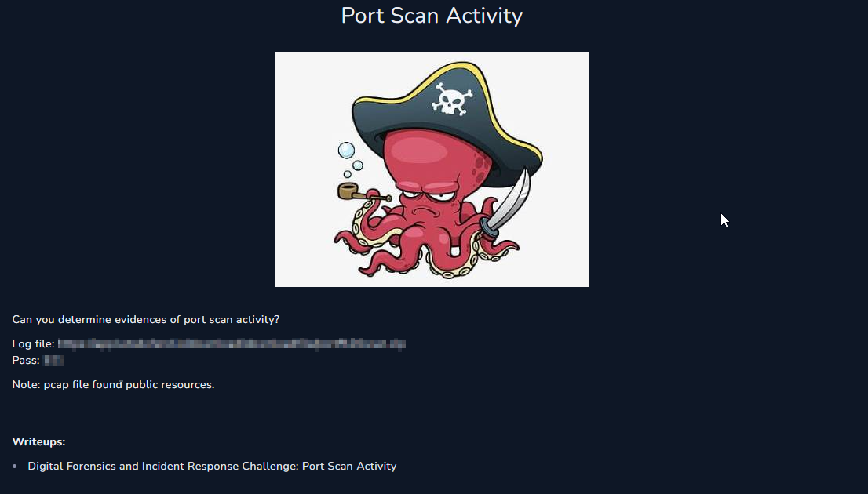
Task: Click the pcap file note text
Action: (x=113, y=384)
